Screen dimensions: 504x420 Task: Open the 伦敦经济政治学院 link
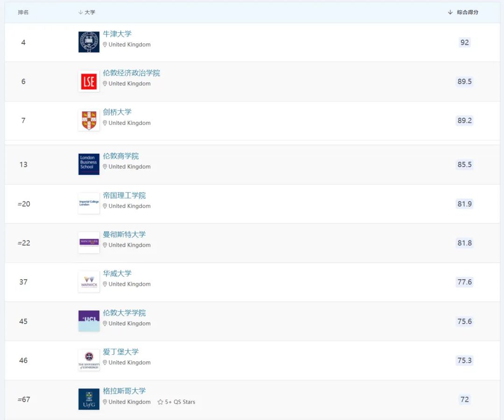coord(131,73)
